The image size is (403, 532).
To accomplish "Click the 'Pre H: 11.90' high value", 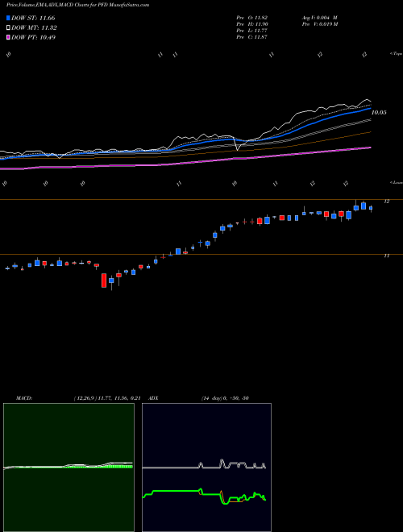I will coord(252,24).
